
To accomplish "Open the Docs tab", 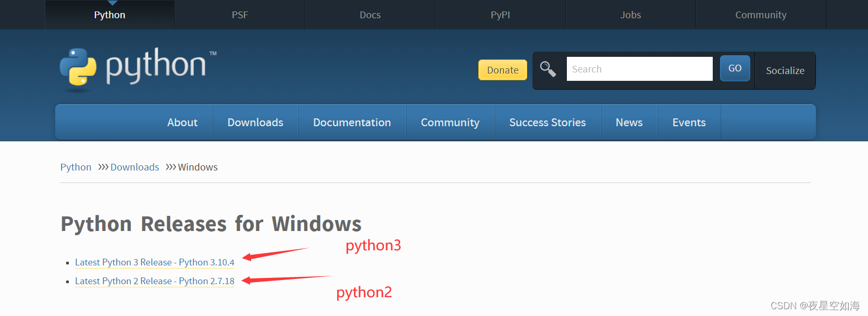I will [370, 15].
